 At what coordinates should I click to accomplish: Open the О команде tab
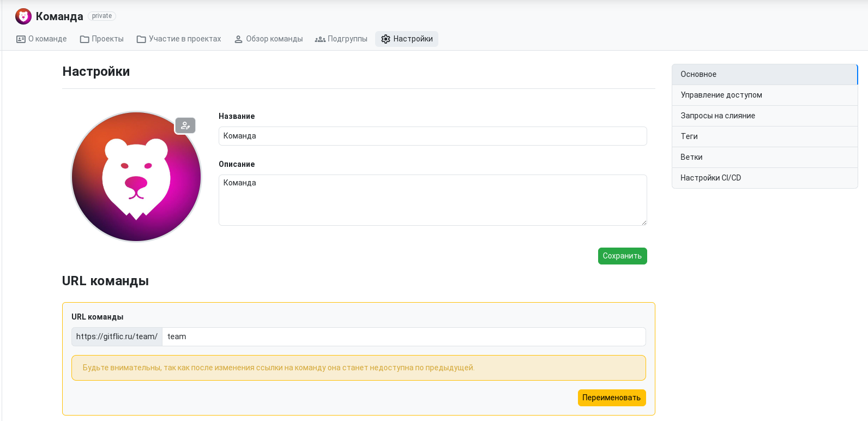tap(41, 39)
